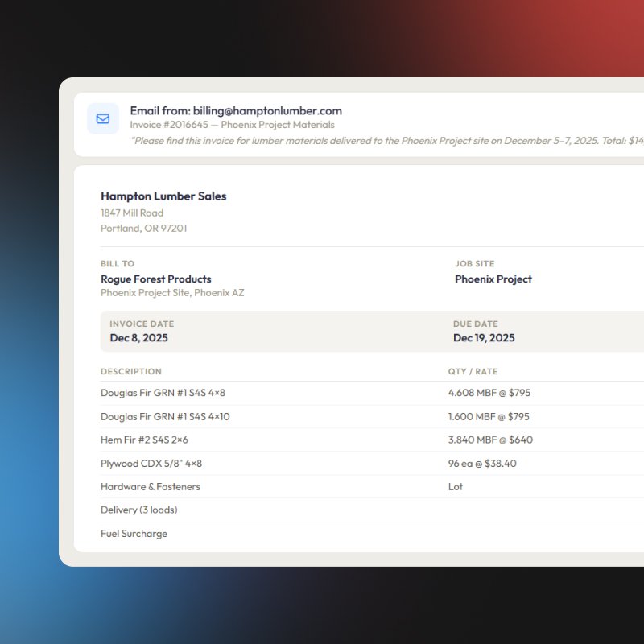This screenshot has width=644, height=644.
Task: Click the QTY / RATE column header
Action: point(473,372)
